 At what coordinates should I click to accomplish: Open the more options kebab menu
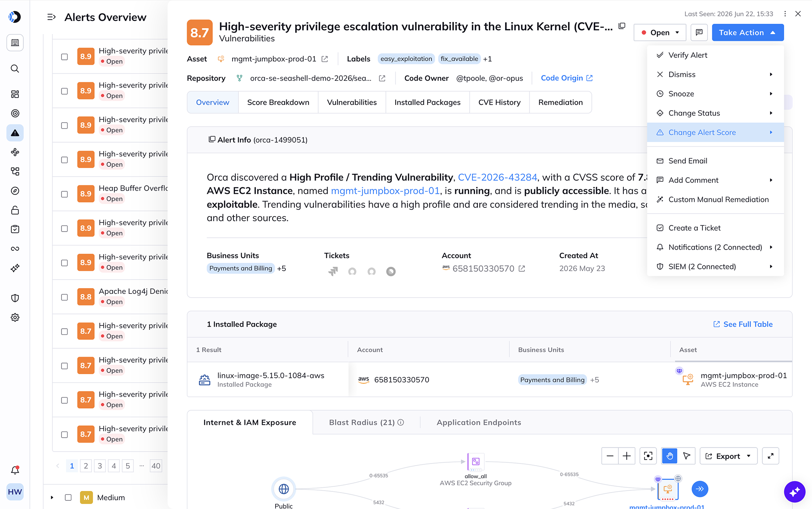pos(785,14)
